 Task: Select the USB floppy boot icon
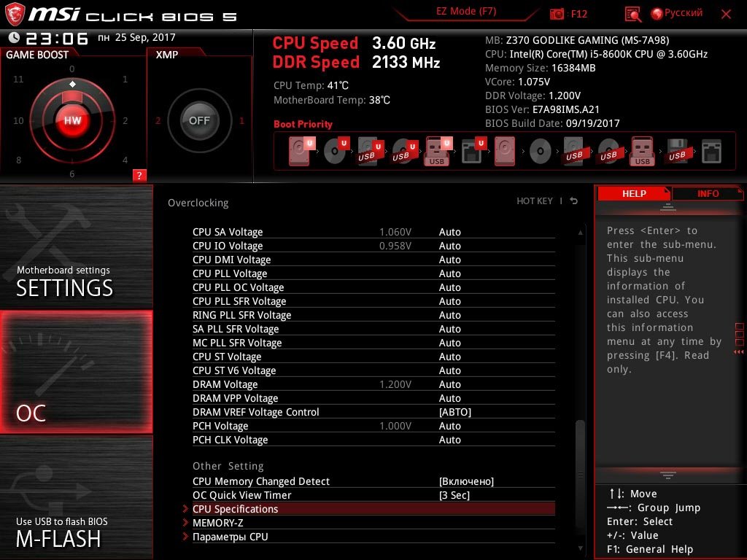(x=678, y=152)
